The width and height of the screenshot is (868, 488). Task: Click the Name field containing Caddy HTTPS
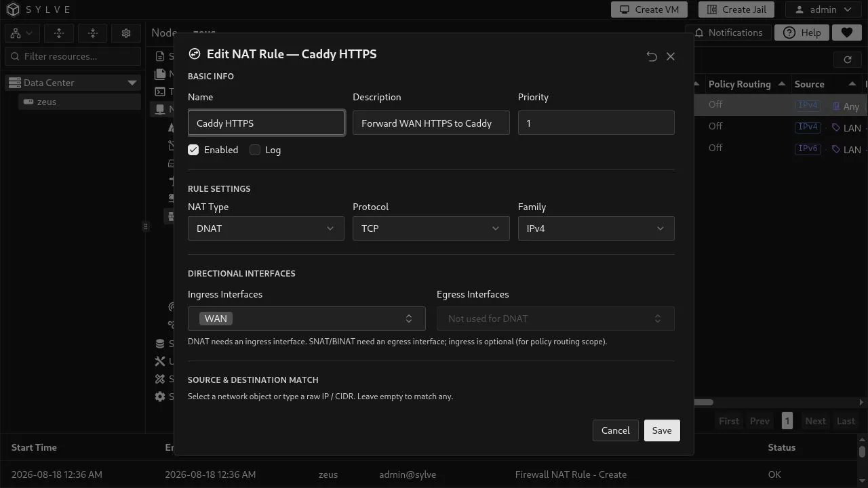266,123
